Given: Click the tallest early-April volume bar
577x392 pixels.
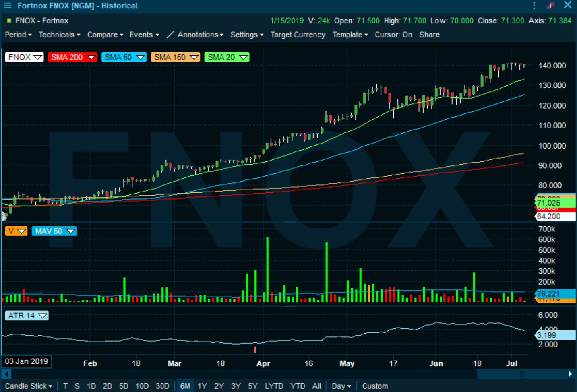Looking at the screenshot, I should click(x=267, y=270).
